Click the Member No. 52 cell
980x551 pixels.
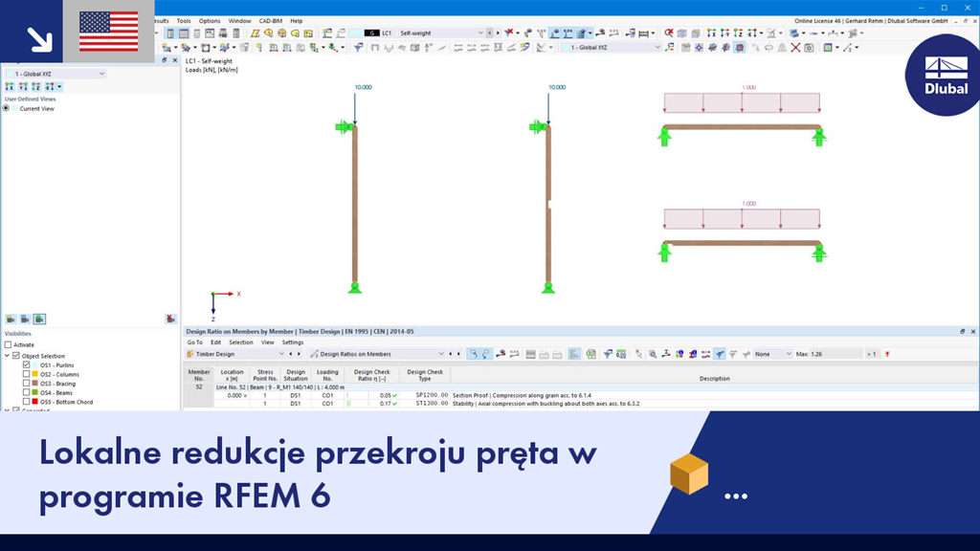pos(199,387)
